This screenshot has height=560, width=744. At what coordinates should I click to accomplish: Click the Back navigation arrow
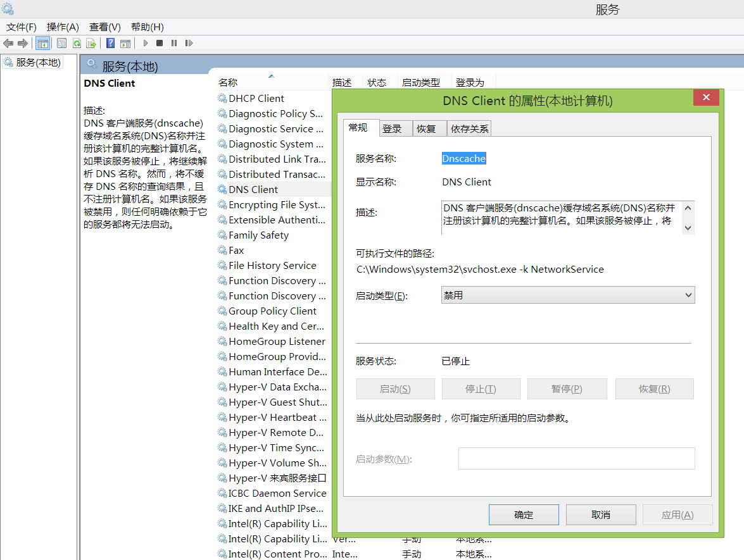coord(8,42)
